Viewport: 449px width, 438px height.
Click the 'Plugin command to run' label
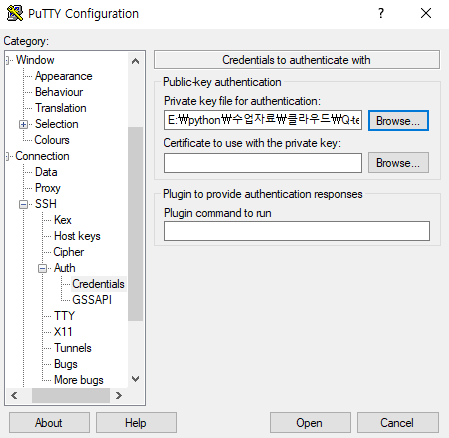218,213
